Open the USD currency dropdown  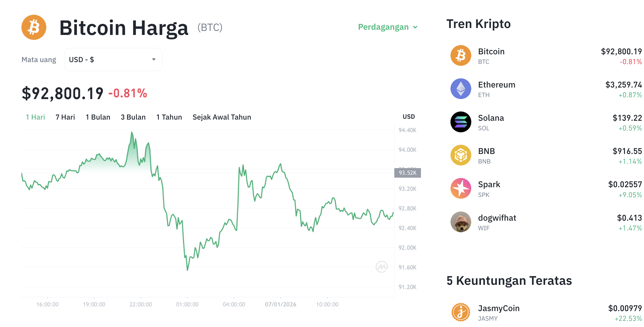coord(113,59)
